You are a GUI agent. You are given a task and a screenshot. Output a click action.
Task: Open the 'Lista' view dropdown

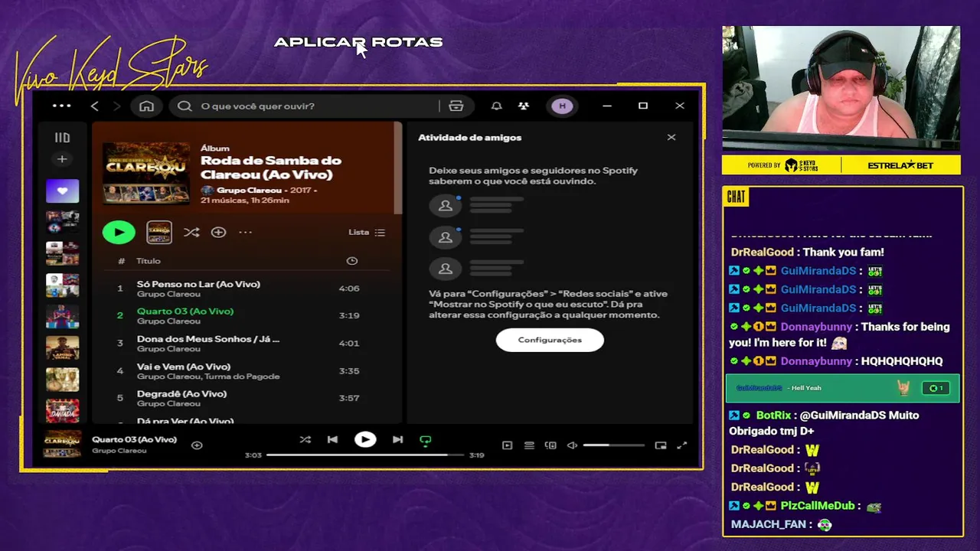[x=367, y=232]
